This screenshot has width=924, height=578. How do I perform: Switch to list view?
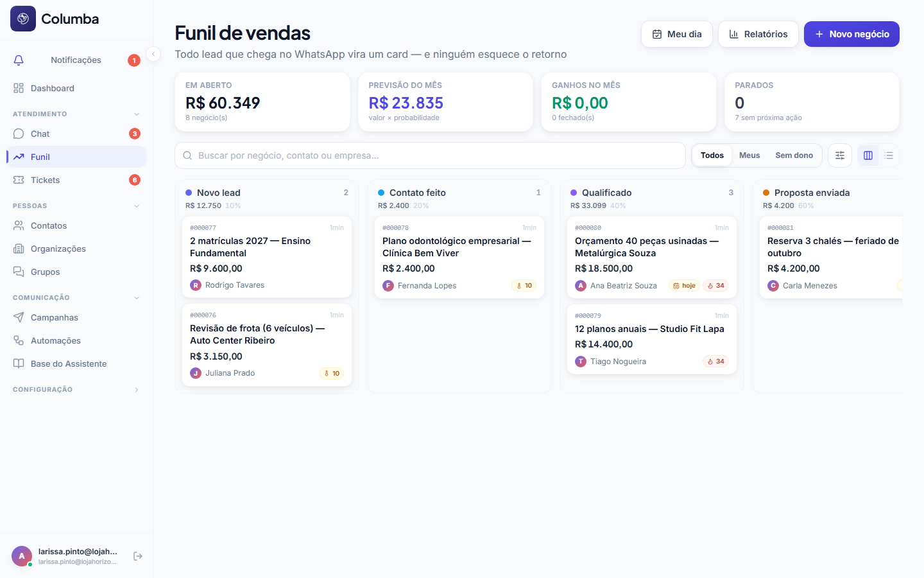pyautogui.click(x=889, y=155)
